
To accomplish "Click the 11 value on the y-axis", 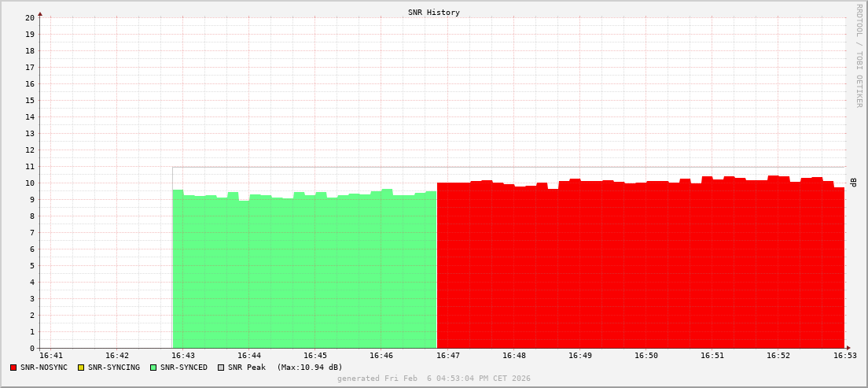I will (30, 167).
